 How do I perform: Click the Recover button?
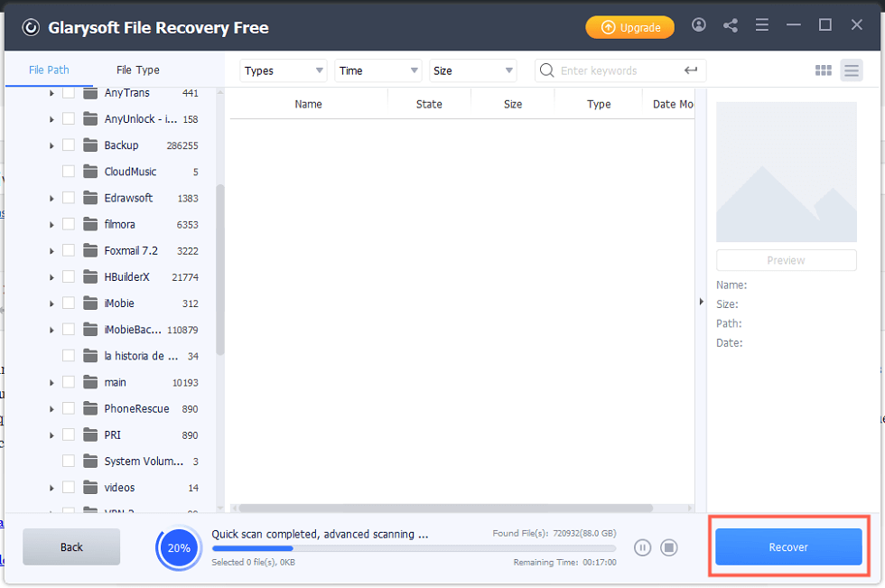788,546
